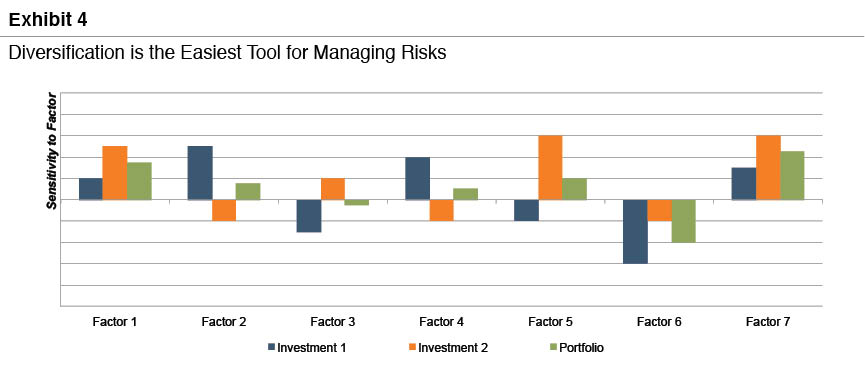Select the Investment 1 legend label
This screenshot has height=379, width=865.
point(312,348)
